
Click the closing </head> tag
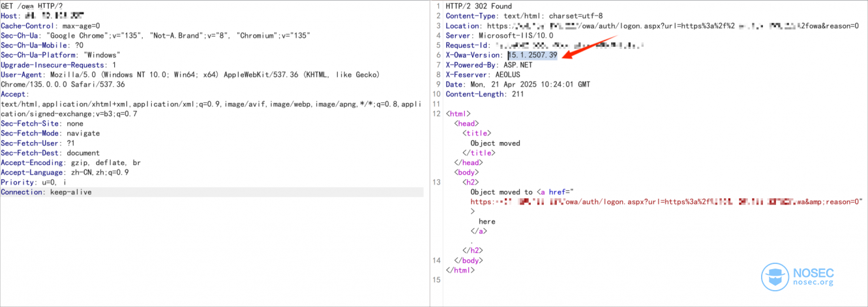click(x=468, y=162)
